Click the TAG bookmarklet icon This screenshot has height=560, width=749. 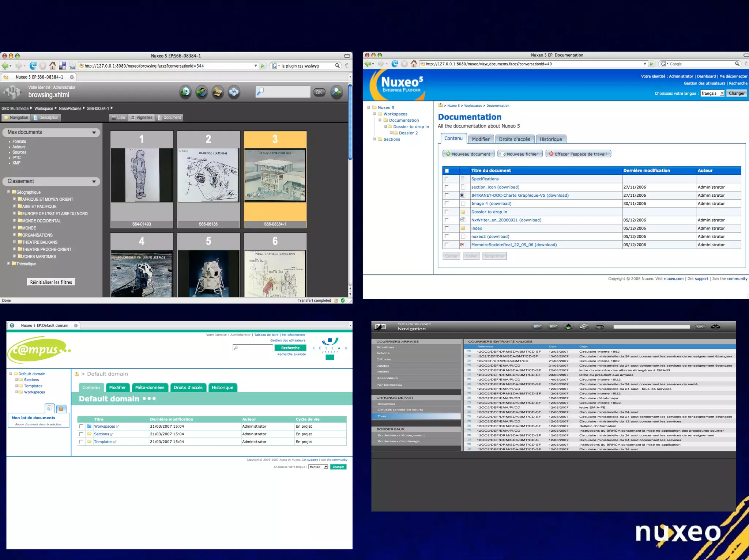(x=72, y=66)
